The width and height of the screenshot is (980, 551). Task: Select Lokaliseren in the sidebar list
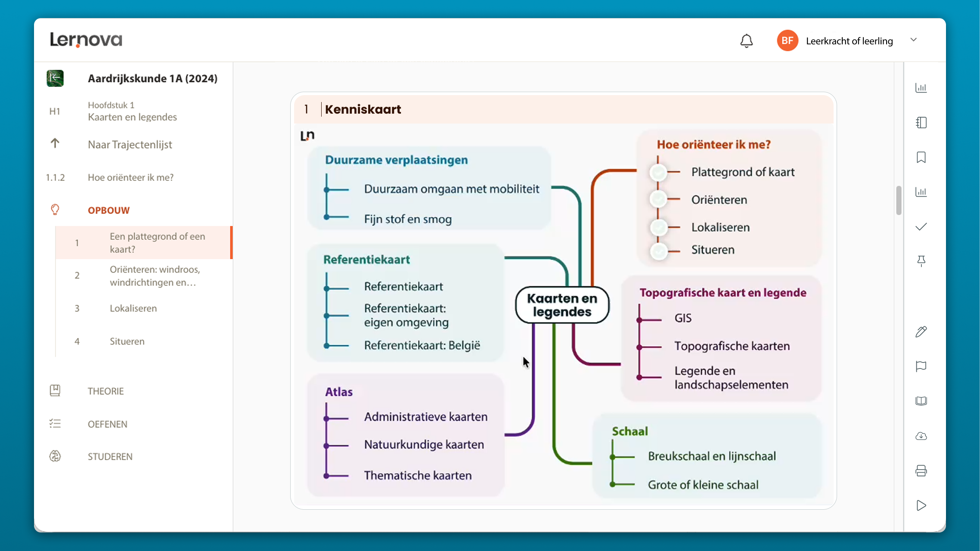point(133,308)
